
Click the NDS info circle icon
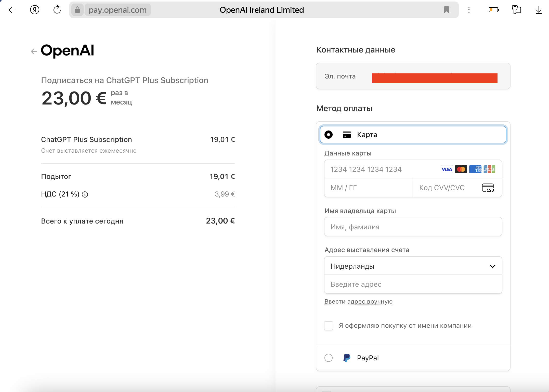coord(85,195)
